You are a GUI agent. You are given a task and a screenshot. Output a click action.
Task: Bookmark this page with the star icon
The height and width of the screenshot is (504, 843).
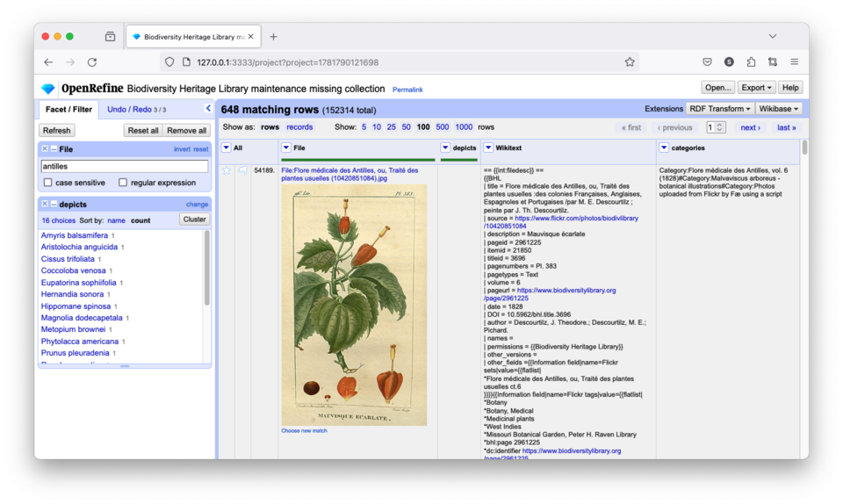[630, 62]
